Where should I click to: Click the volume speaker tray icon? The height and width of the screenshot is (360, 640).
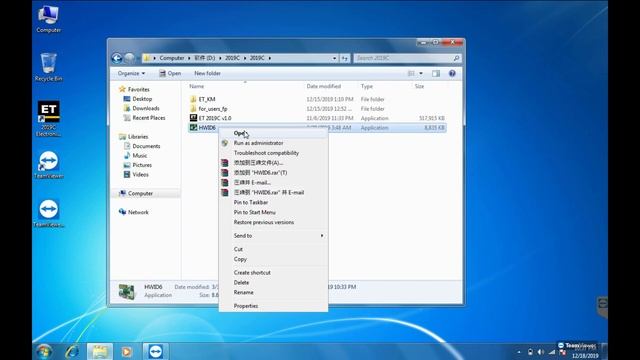coord(541,352)
